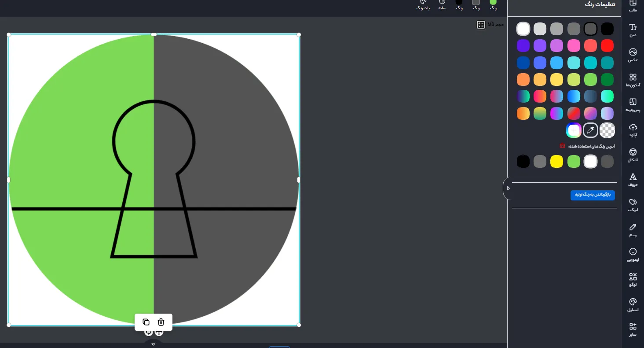Pick the white swatch in the palette's top row

[523, 29]
